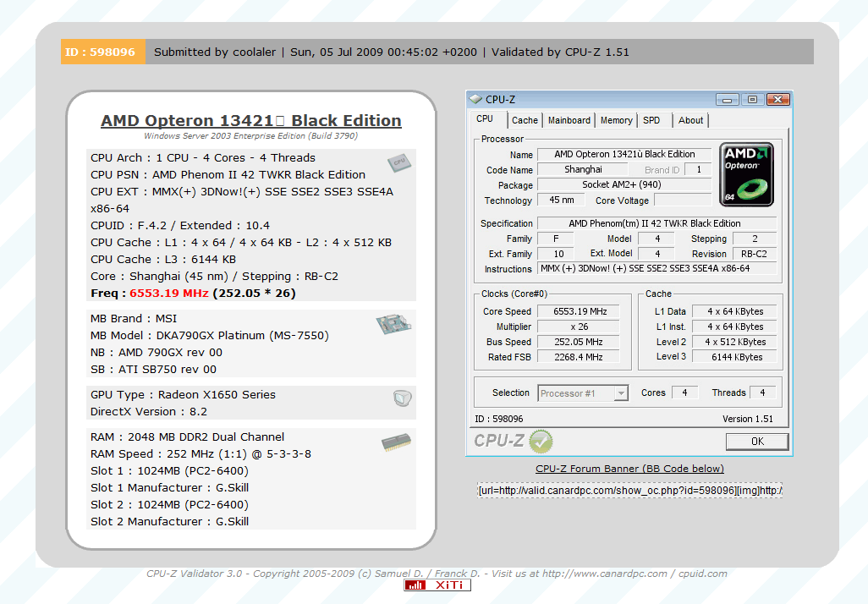Click the CPU-Z Validator 3.0 copyright footer
The height and width of the screenshot is (604, 868).
point(437,574)
